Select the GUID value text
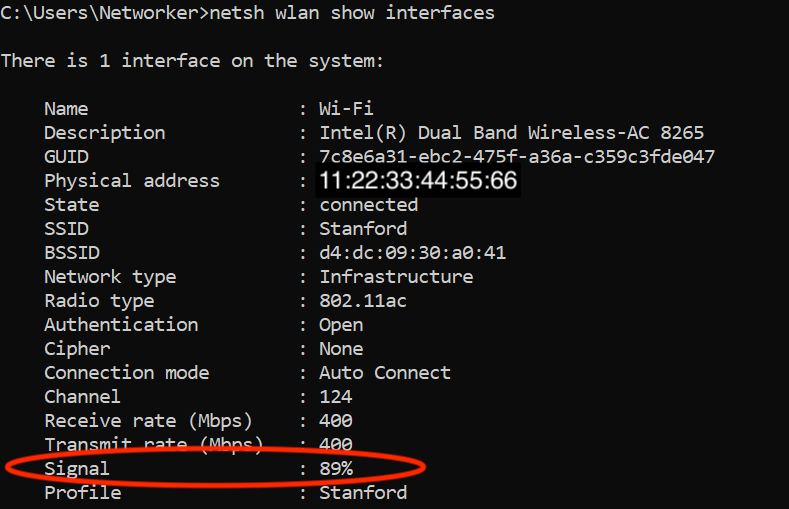The image size is (789, 509). point(517,157)
